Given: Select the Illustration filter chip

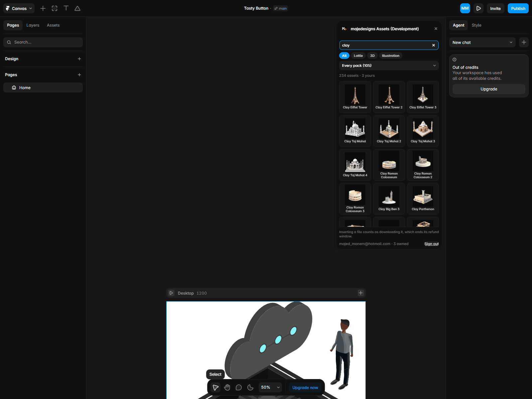Looking at the screenshot, I should click(x=390, y=56).
